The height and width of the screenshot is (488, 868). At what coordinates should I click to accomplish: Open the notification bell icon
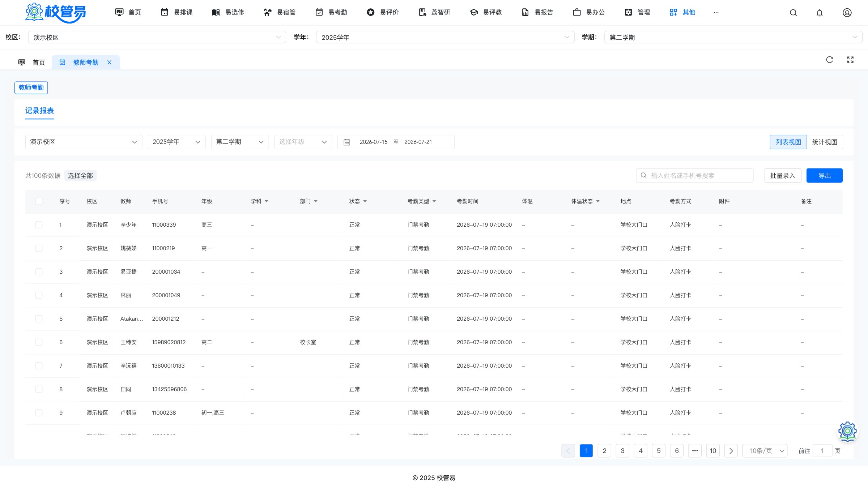coord(820,13)
